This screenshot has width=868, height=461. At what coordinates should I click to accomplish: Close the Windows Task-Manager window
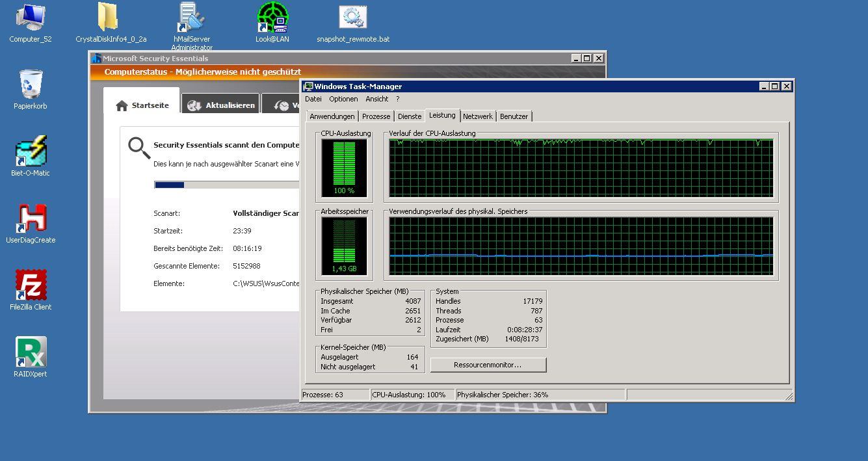point(786,86)
